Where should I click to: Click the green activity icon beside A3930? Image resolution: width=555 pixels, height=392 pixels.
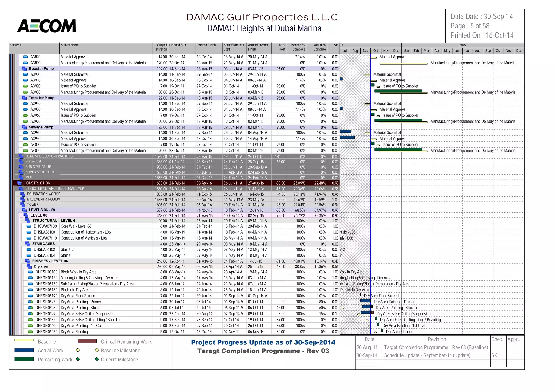coord(25,92)
